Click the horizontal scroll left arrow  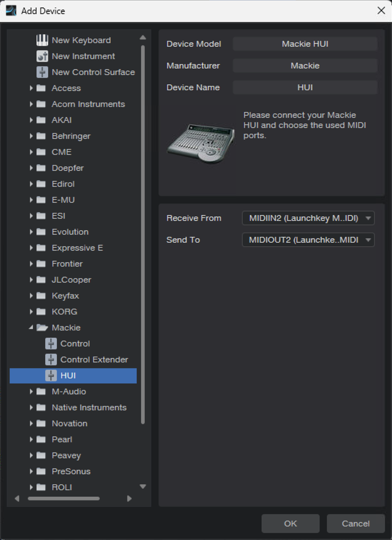(x=17, y=498)
